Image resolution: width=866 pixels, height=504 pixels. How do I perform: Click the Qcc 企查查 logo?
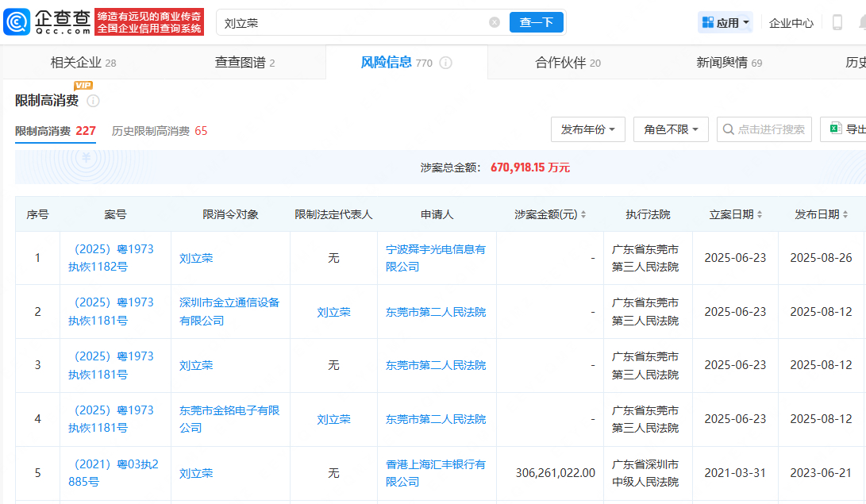tap(48, 22)
